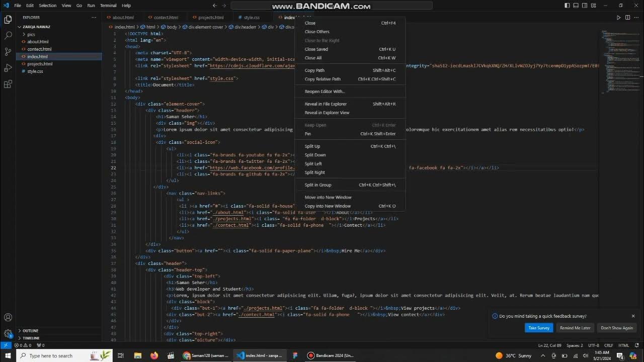Select Reopen Editor With... option

[350, 92]
